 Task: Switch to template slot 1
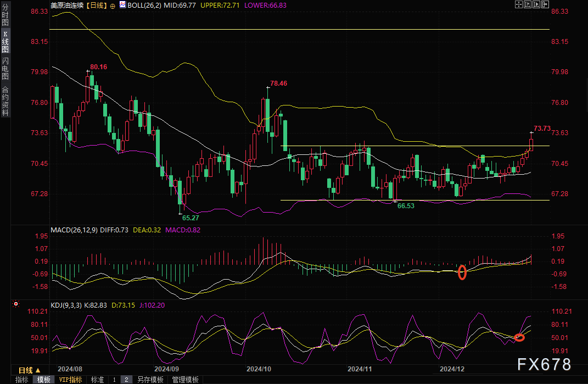click(114, 380)
